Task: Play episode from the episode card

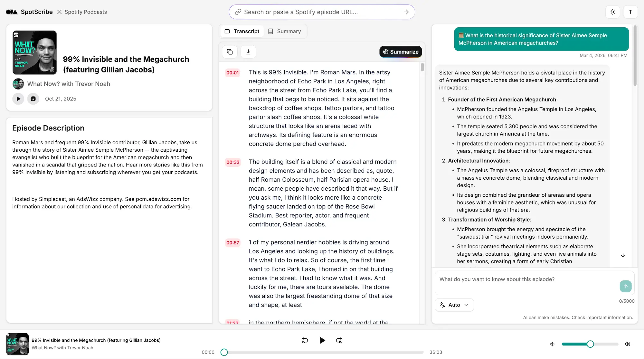Action: (x=18, y=99)
